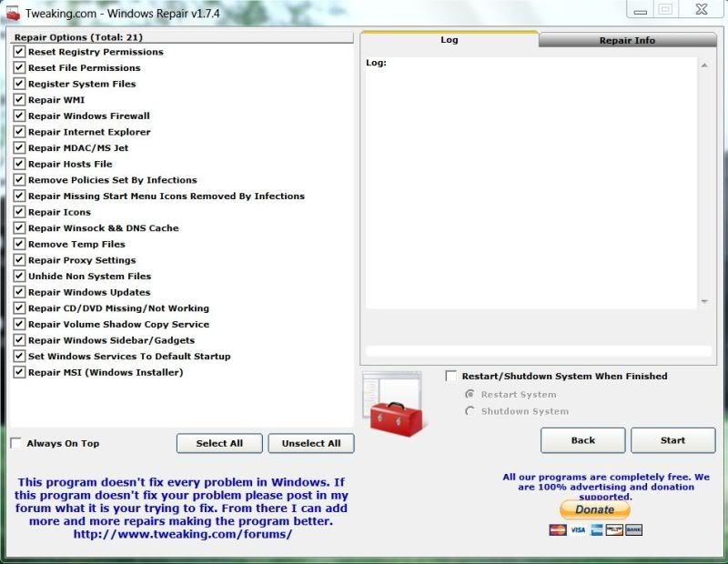The image size is (728, 564).
Task: Enable Always On Top checkbox
Action: pos(16,443)
